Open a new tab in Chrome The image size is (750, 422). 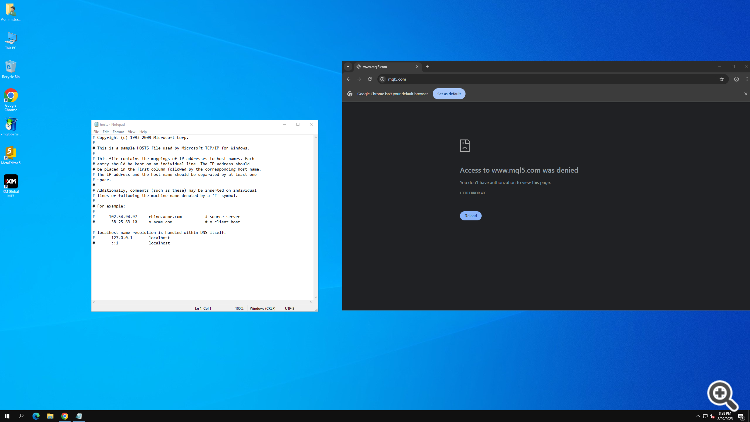[427, 67]
